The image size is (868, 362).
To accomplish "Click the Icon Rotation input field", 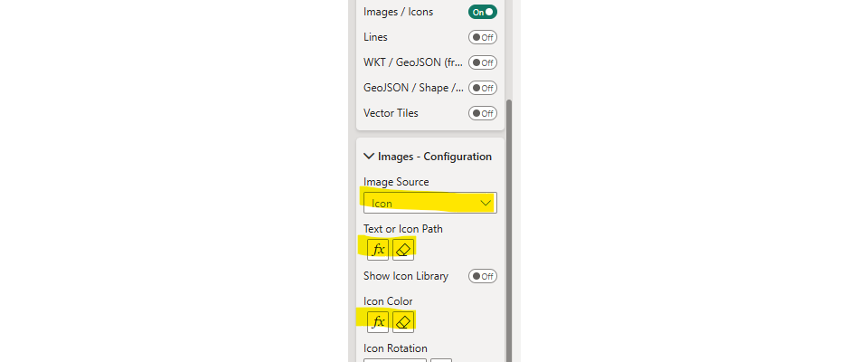I will pyautogui.click(x=394, y=360).
